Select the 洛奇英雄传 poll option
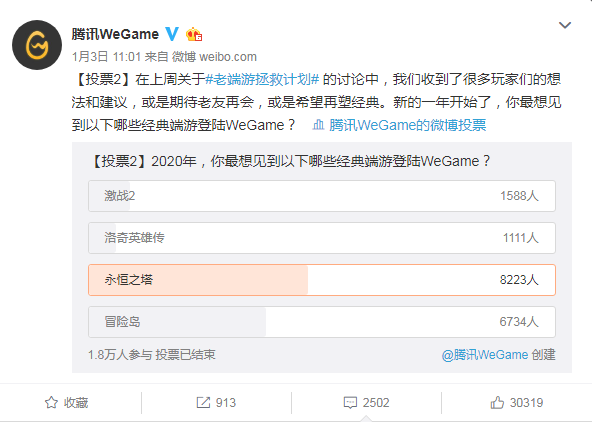592x422 pixels. (322, 238)
